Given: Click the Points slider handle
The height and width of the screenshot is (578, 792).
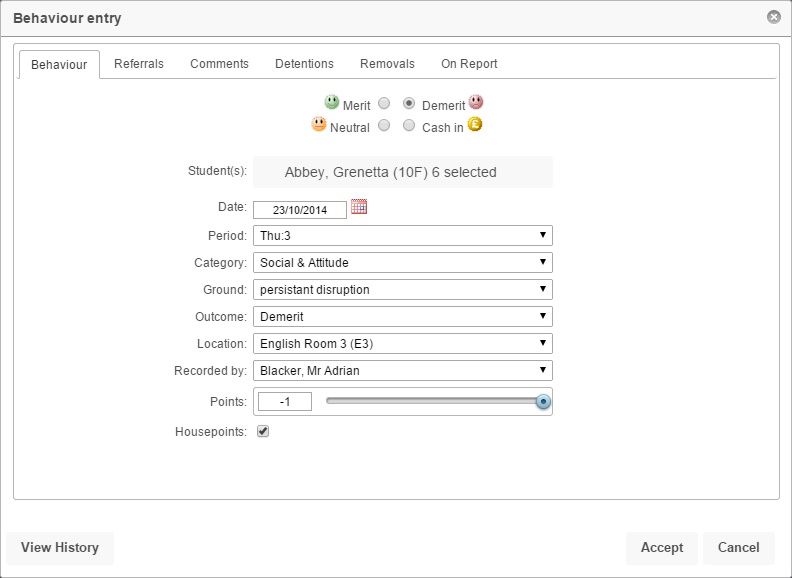Looking at the screenshot, I should [543, 402].
